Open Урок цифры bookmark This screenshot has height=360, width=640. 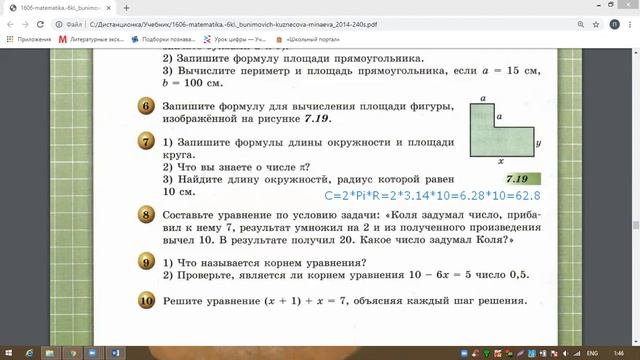pyautogui.click(x=235, y=39)
